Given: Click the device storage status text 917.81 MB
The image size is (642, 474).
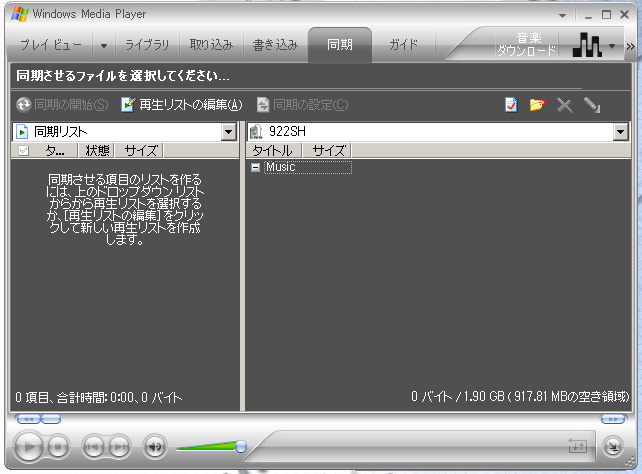Looking at the screenshot, I should pos(520,396).
